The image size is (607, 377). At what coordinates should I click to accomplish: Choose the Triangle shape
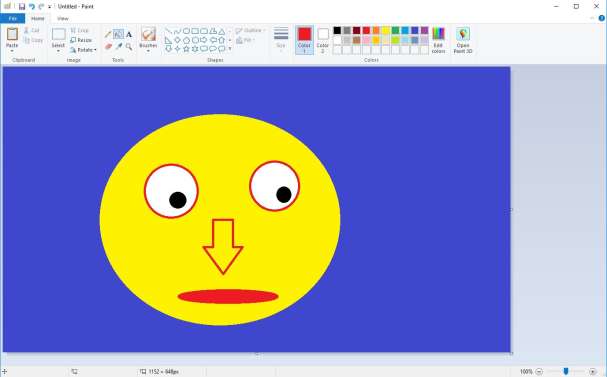coord(222,31)
